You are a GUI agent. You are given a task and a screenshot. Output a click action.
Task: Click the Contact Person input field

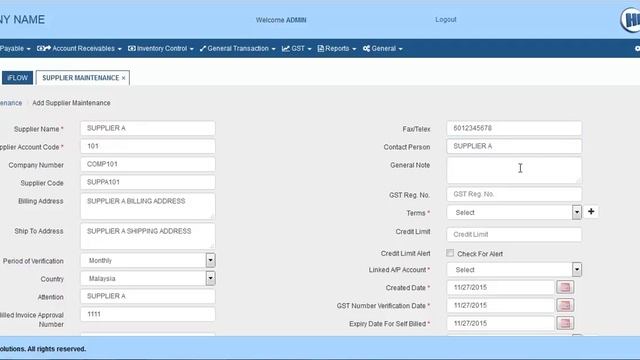point(514,146)
